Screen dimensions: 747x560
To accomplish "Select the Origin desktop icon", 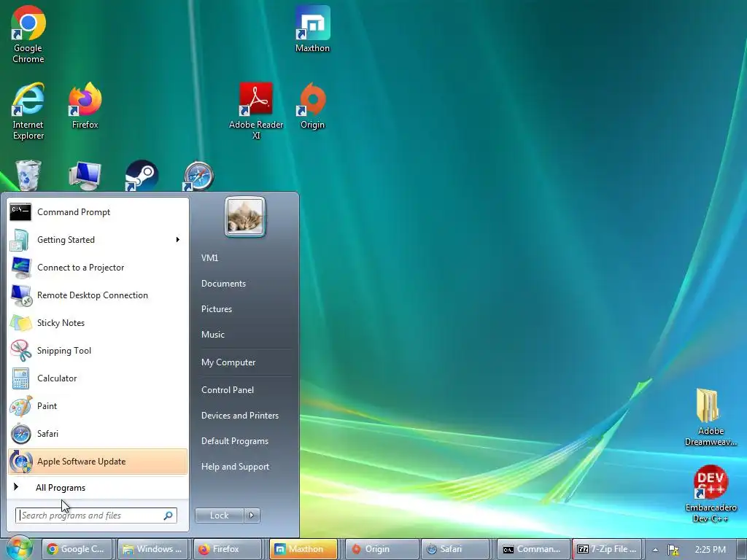I will click(x=312, y=106).
